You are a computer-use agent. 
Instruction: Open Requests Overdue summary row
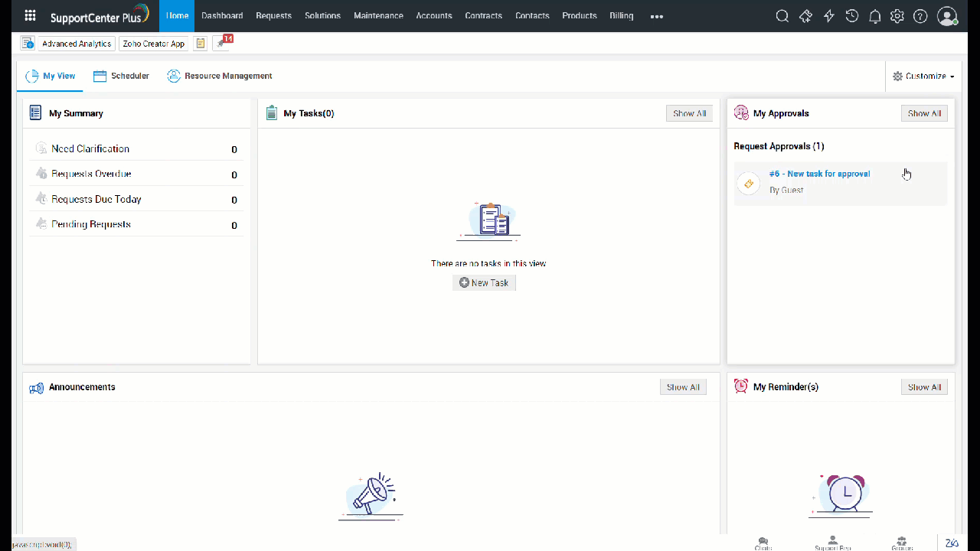(91, 174)
